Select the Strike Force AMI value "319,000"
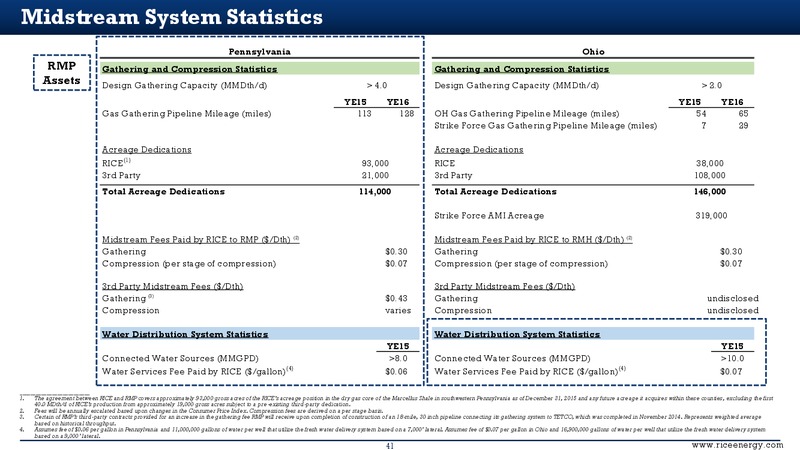800x450 pixels. click(x=711, y=215)
